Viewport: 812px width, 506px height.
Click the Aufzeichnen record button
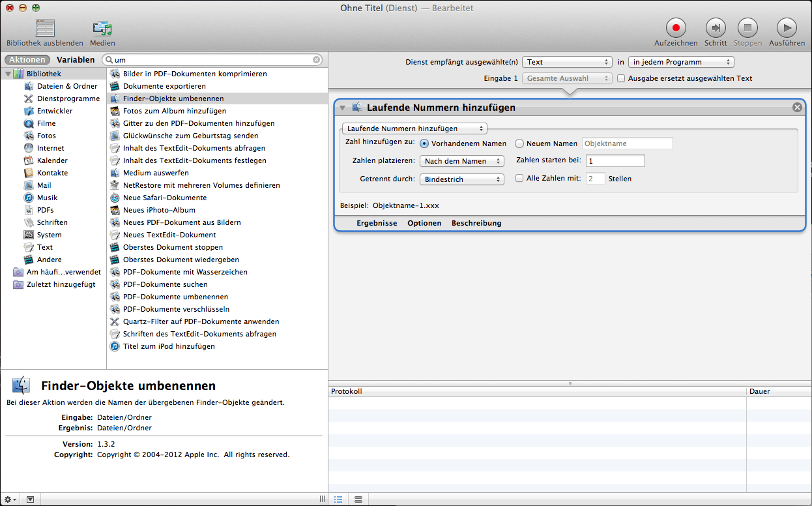point(676,28)
